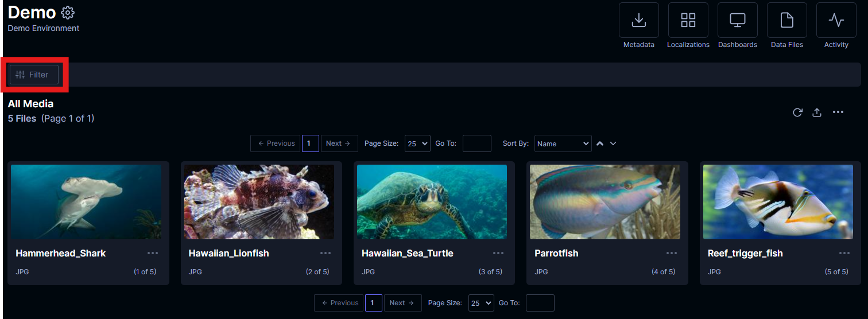Screen dimensions: 868x319
Task: Click the Filter button
Action: pyautogui.click(x=34, y=75)
